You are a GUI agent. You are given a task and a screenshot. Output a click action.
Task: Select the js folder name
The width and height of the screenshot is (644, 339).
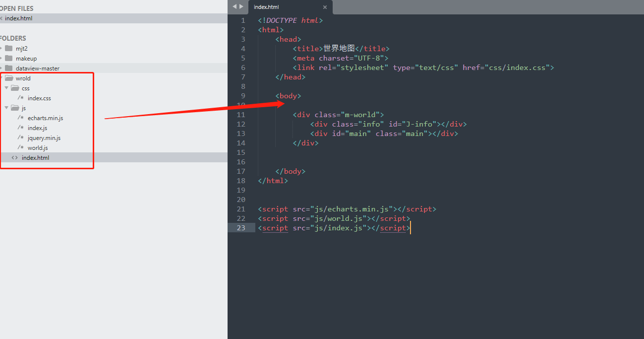pyautogui.click(x=24, y=108)
